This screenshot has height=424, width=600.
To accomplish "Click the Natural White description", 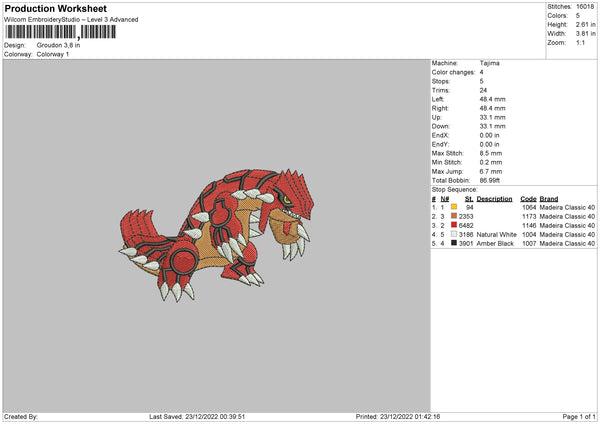I will (x=497, y=234).
